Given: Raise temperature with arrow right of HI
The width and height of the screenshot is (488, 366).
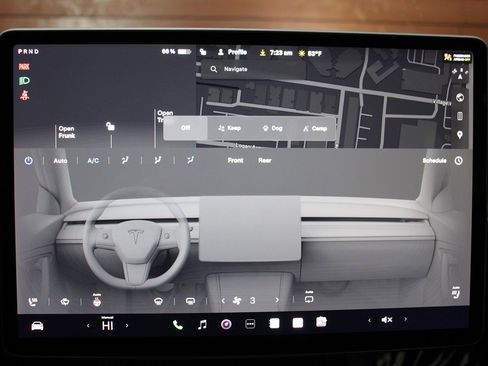Looking at the screenshot, I should point(127,325).
